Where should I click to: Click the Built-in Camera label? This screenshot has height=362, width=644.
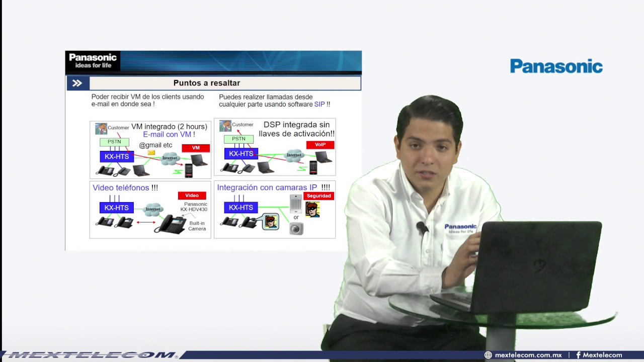coord(197,226)
